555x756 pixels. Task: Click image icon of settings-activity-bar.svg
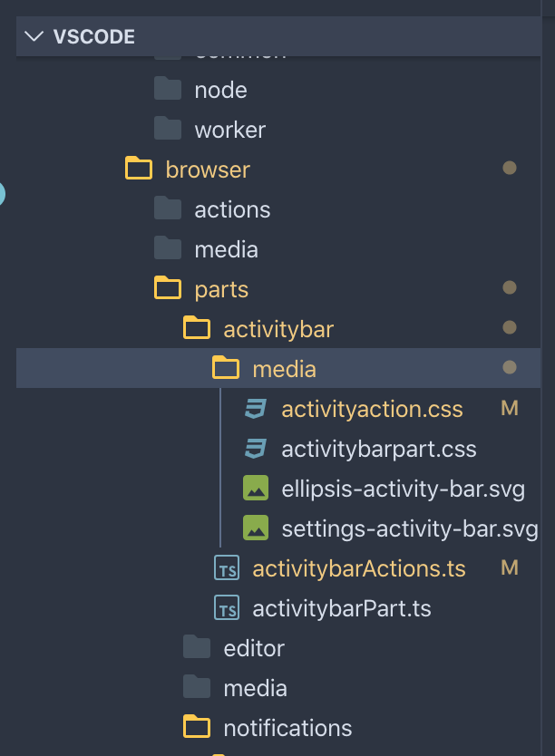(x=256, y=528)
